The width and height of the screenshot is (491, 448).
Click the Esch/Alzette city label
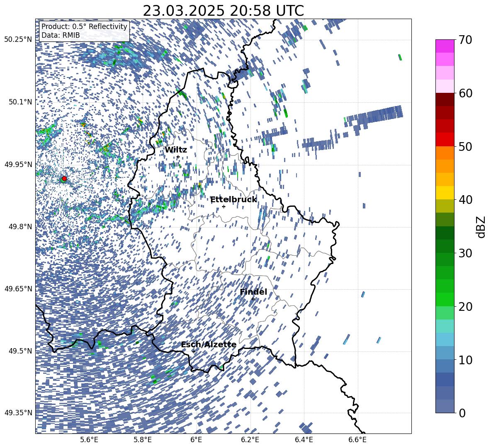(209, 344)
